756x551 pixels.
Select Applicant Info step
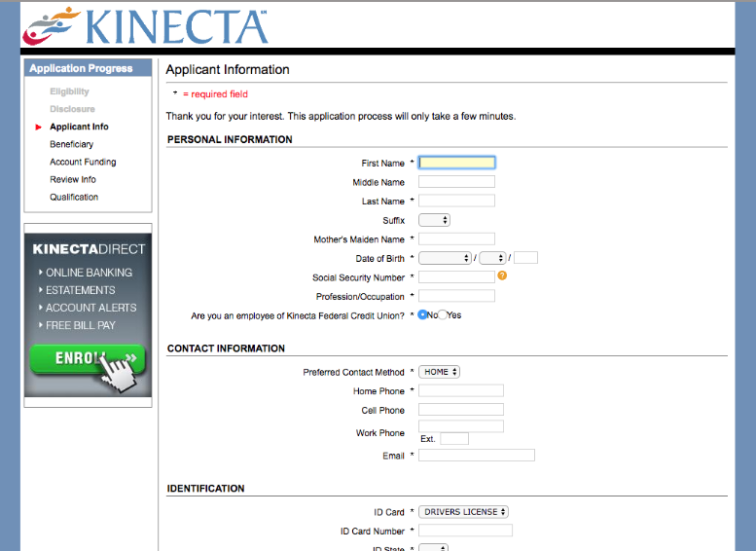tap(79, 127)
